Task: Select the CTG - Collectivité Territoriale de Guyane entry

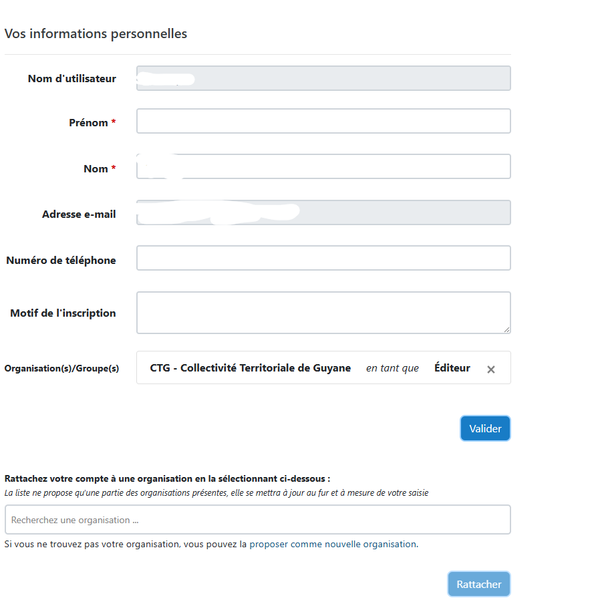Action: tap(250, 368)
